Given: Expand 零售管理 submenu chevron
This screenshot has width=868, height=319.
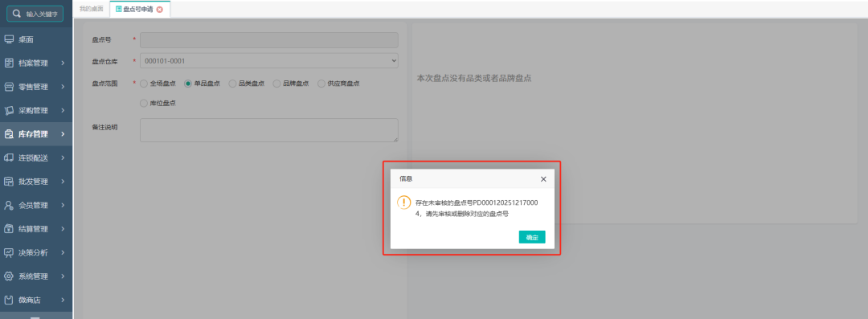Looking at the screenshot, I should pyautogui.click(x=63, y=87).
